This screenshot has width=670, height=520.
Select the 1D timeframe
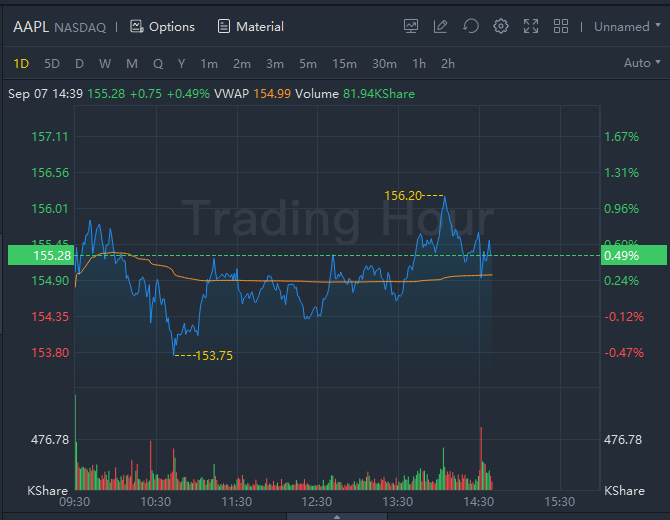[x=21, y=63]
